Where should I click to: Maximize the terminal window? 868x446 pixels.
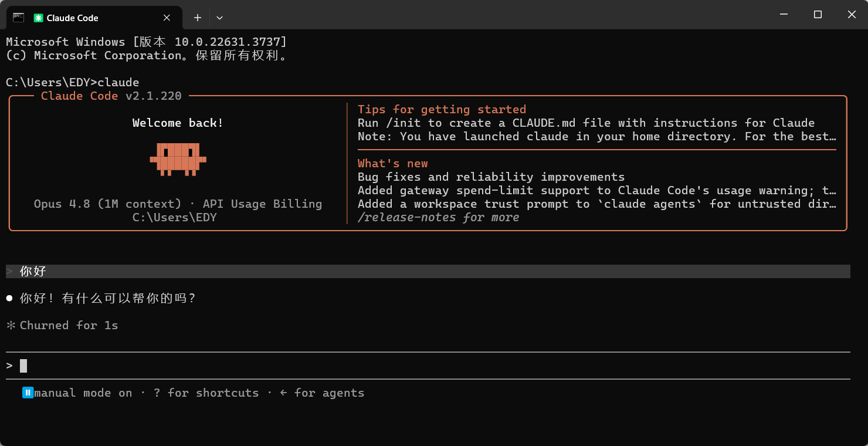(x=818, y=15)
